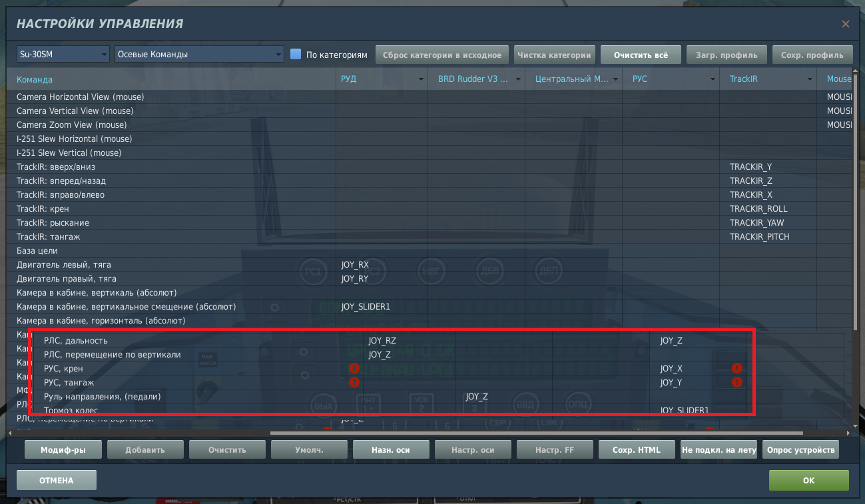Open the Осевые Команды category dropdown

200,54
